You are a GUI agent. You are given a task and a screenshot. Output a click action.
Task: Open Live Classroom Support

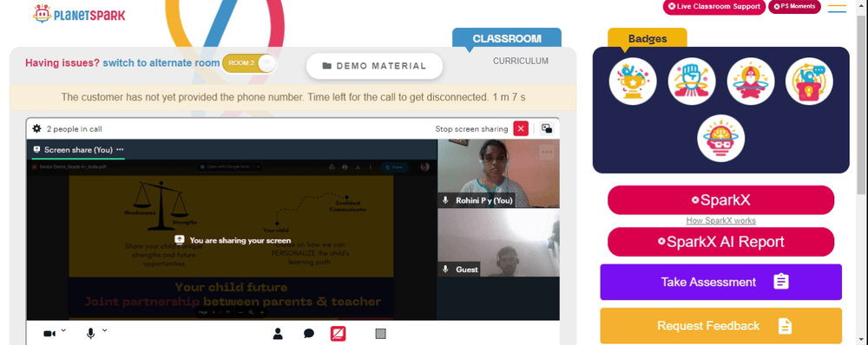click(714, 7)
